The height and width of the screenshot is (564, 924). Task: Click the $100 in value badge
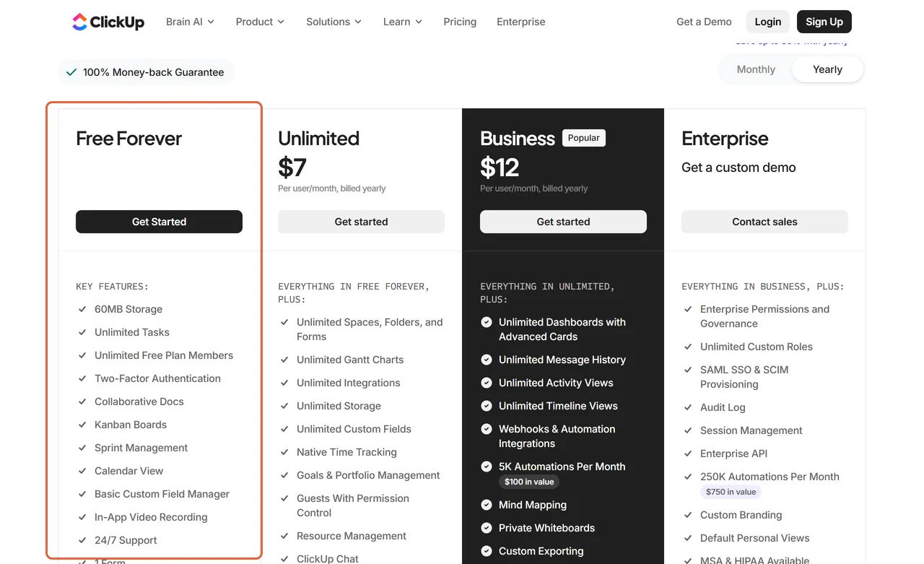[529, 482]
